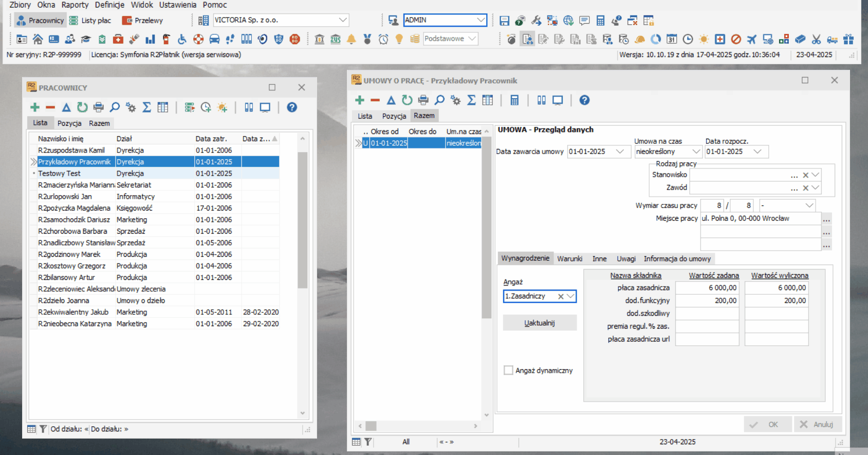Click the contract list horizontal scrollbar
This screenshot has width=868, height=455.
(x=371, y=426)
